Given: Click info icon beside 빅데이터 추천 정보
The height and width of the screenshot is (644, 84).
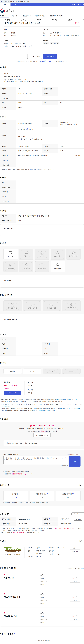Looking at the screenshot, I should (x=14, y=634).
